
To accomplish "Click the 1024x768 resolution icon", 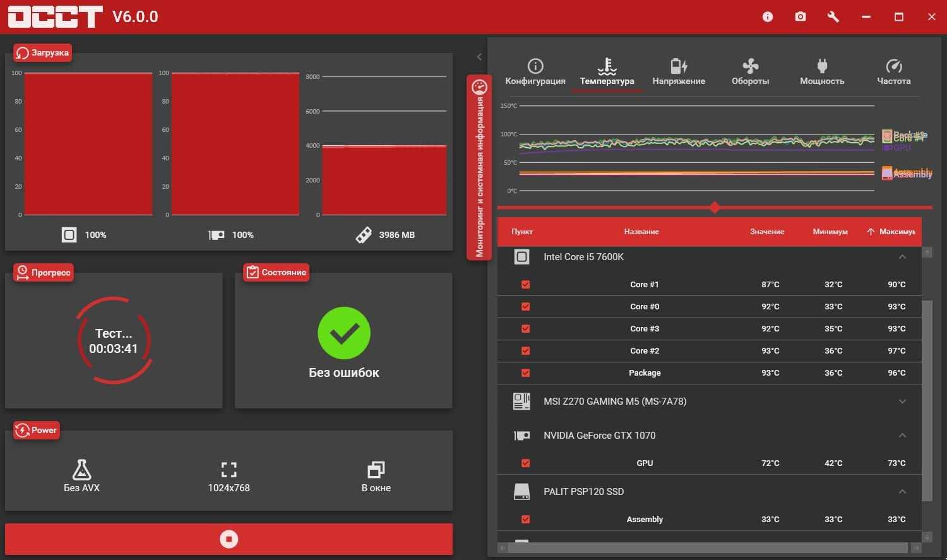I will (229, 470).
